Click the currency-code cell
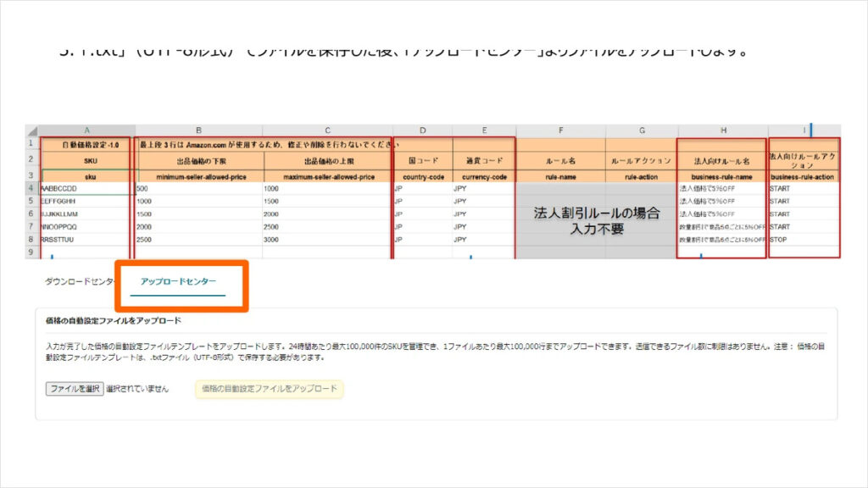This screenshot has width=868, height=488. pyautogui.click(x=484, y=177)
